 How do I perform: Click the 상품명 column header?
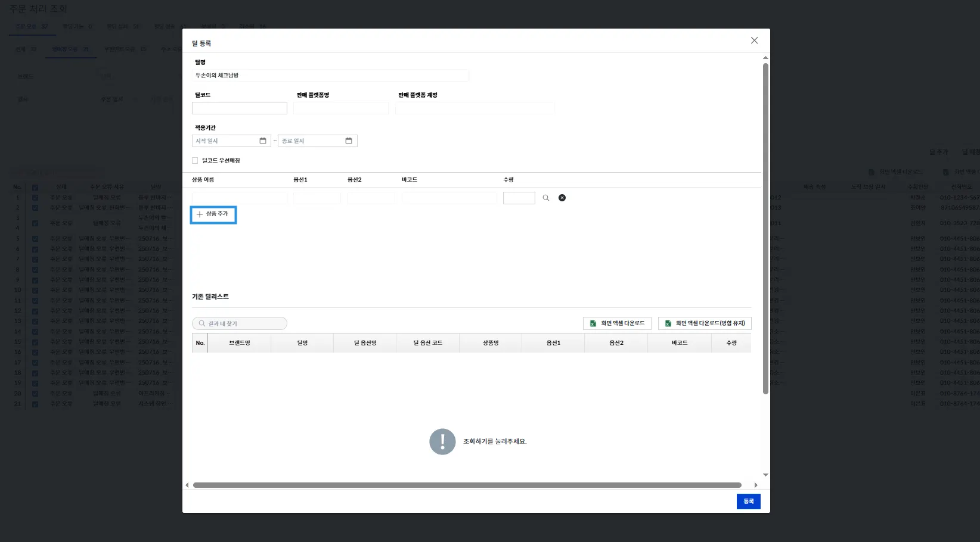click(x=491, y=343)
